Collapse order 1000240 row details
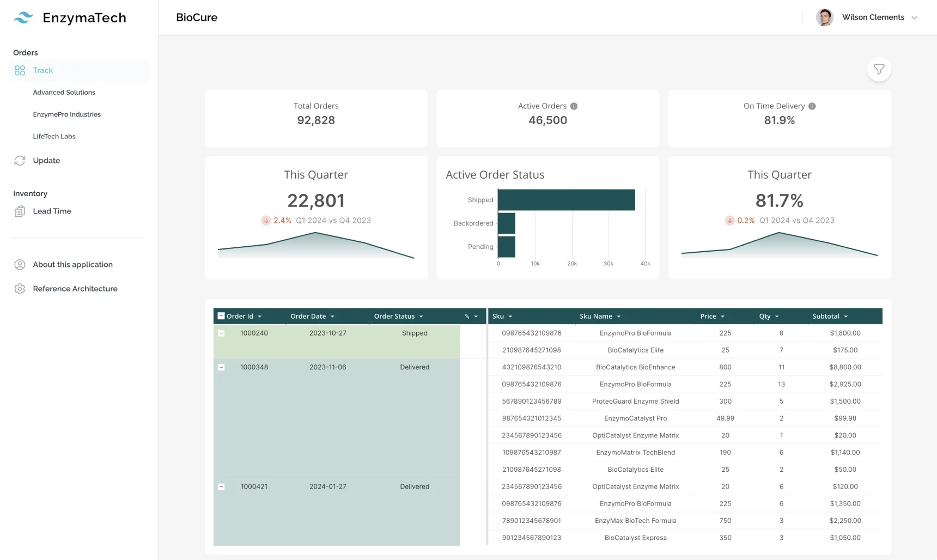This screenshot has width=937, height=560. 221,333
